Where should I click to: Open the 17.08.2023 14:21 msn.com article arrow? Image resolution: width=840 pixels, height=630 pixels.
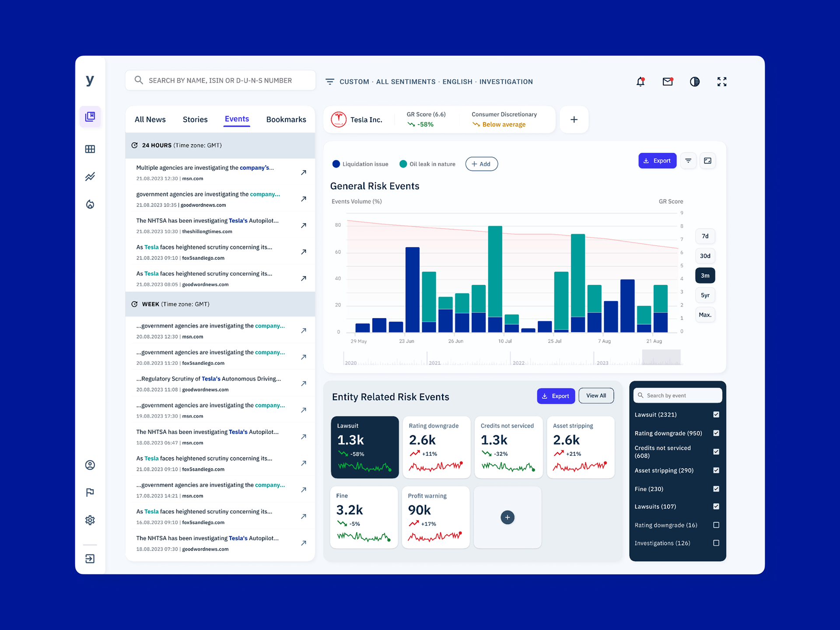pyautogui.click(x=304, y=490)
